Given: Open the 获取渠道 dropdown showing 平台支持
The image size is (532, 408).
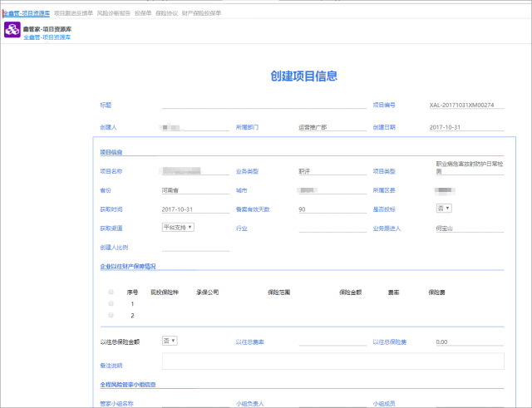Looking at the screenshot, I should point(178,227).
